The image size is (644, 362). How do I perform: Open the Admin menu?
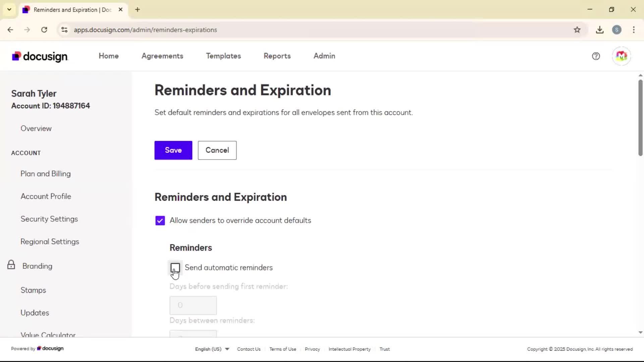(324, 56)
